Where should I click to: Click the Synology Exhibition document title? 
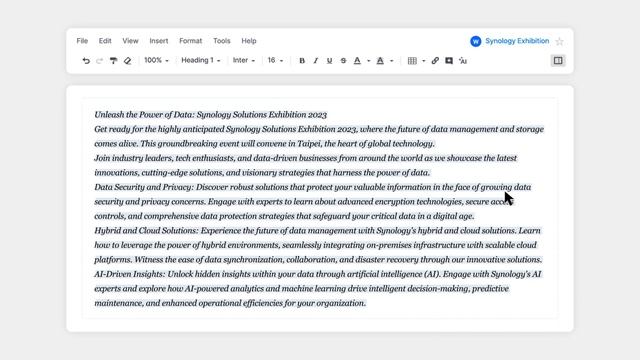517,41
